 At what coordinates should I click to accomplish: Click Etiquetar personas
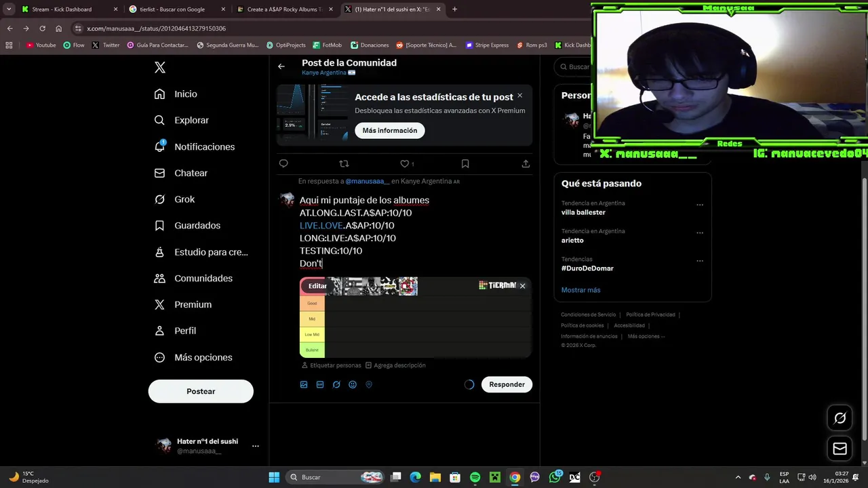click(332, 365)
